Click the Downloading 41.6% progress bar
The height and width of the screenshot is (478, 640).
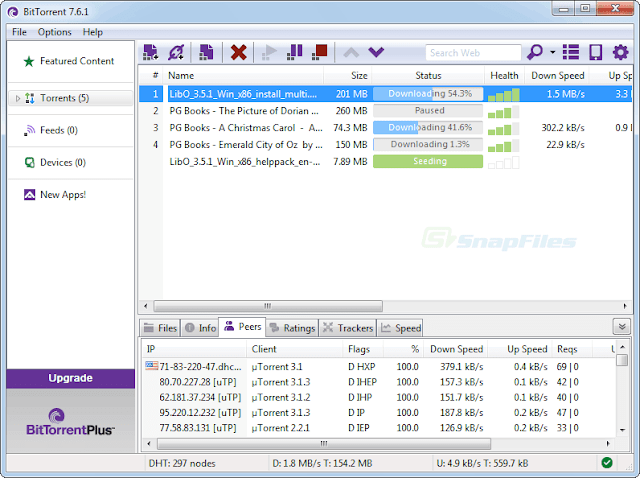tap(428, 128)
